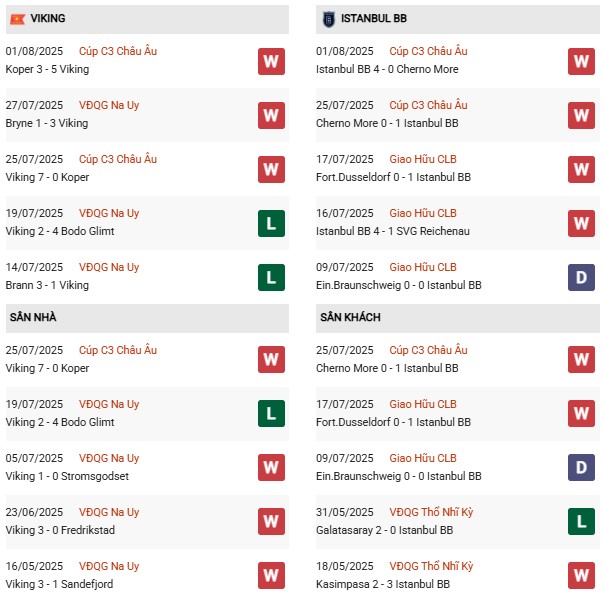Click the VIKING team name header
The image size is (604, 594).
click(50, 19)
